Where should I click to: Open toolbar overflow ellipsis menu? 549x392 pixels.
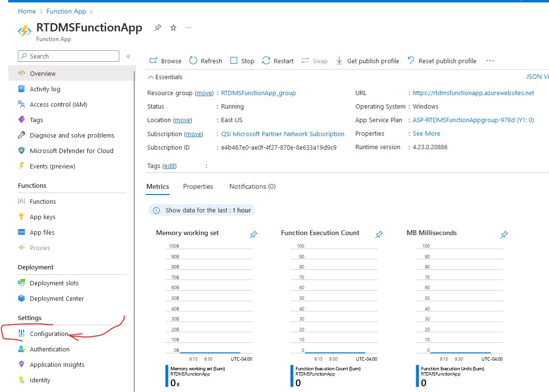pyautogui.click(x=490, y=60)
